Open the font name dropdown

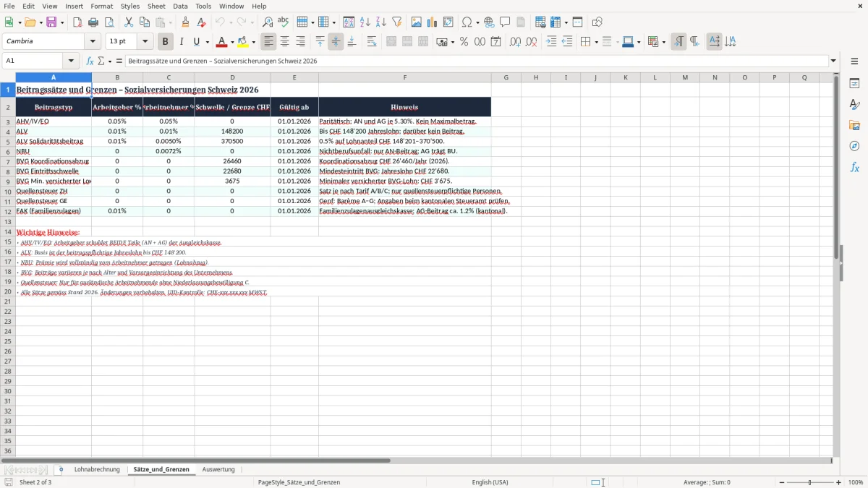pos(92,42)
